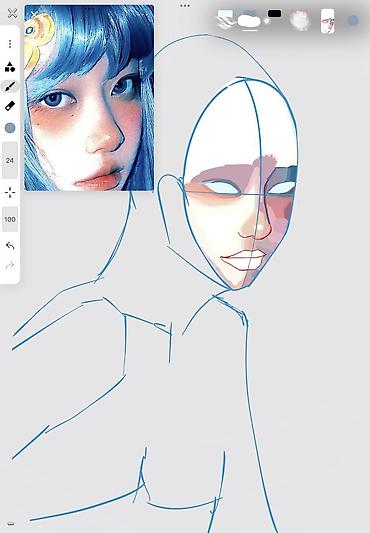Viewport: 370px width, 533px height.
Task: Click the blue-haired reference photo
Action: coord(89,98)
